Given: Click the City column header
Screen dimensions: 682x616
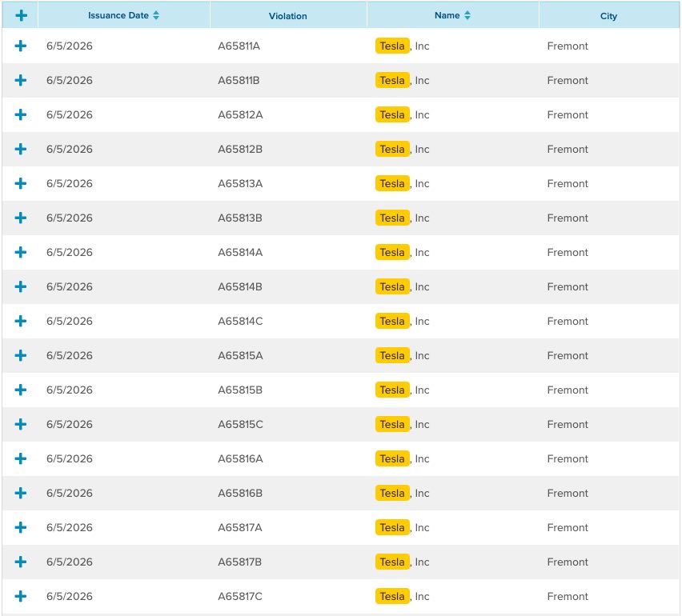Looking at the screenshot, I should click(x=608, y=16).
